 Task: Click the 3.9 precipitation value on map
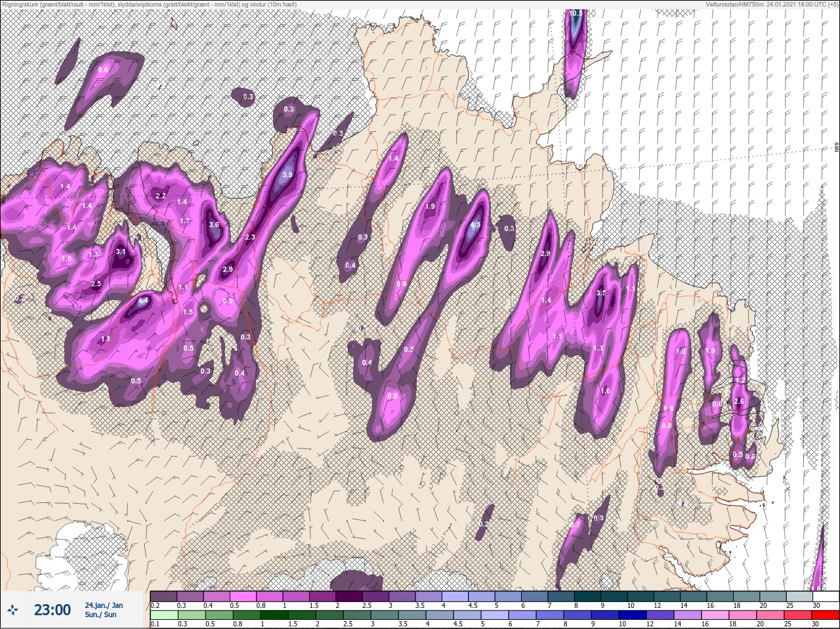pos(287,175)
